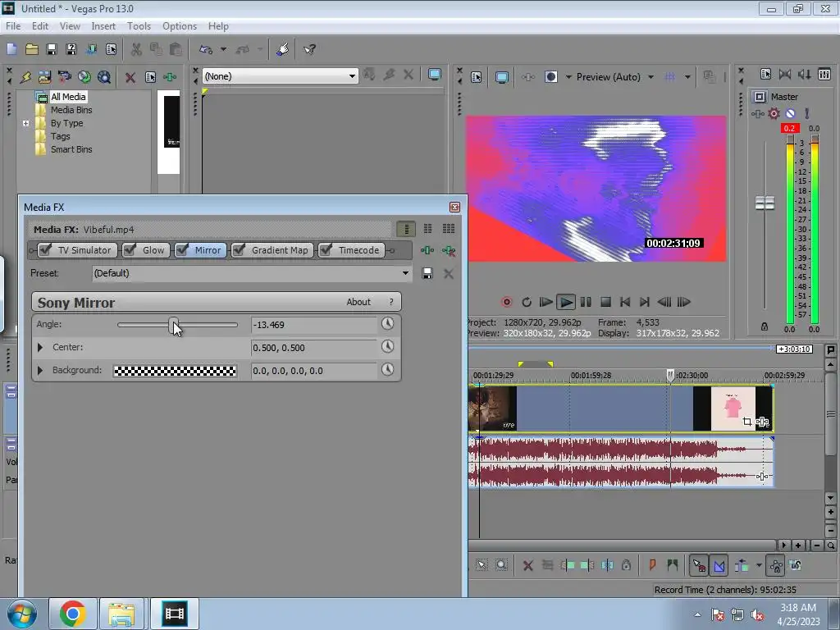Open the Tools menu
Image resolution: width=840 pixels, height=630 pixels.
[139, 25]
